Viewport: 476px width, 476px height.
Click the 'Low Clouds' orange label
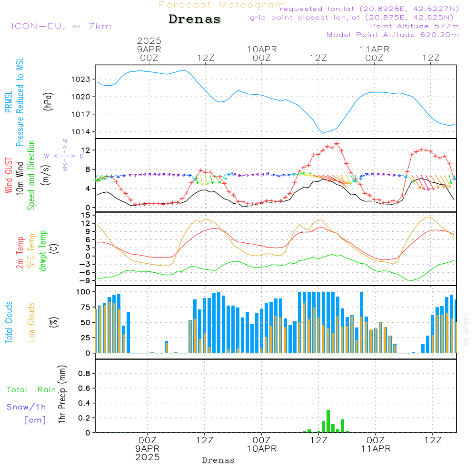[x=31, y=322]
